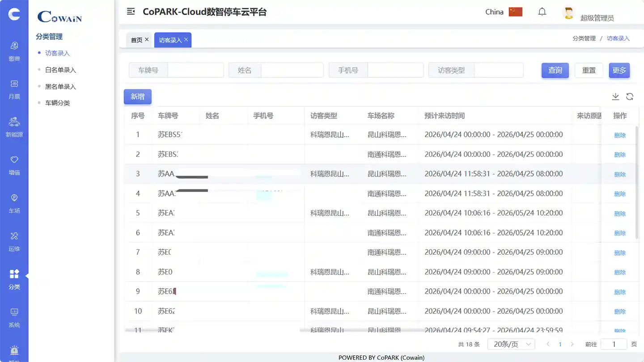Click the 新增 add button
This screenshot has height=362, width=644.
coord(137,97)
